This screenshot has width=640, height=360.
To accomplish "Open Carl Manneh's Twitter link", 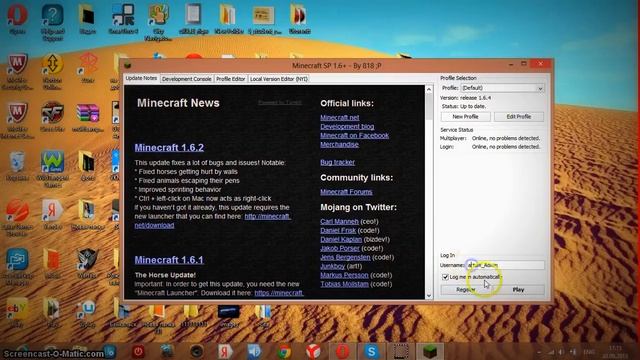I will click(339, 221).
